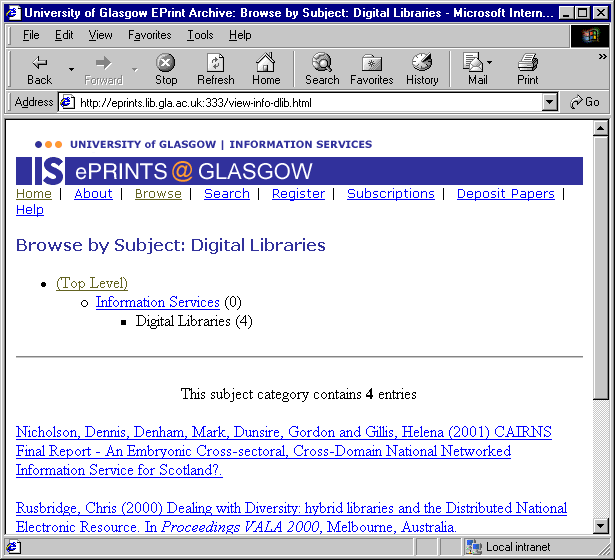Open the Information Services subject link

pyautogui.click(x=158, y=302)
